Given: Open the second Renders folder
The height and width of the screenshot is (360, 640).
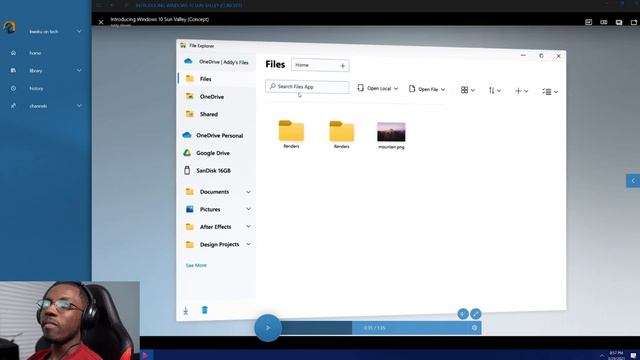Looking at the screenshot, I should tap(342, 134).
